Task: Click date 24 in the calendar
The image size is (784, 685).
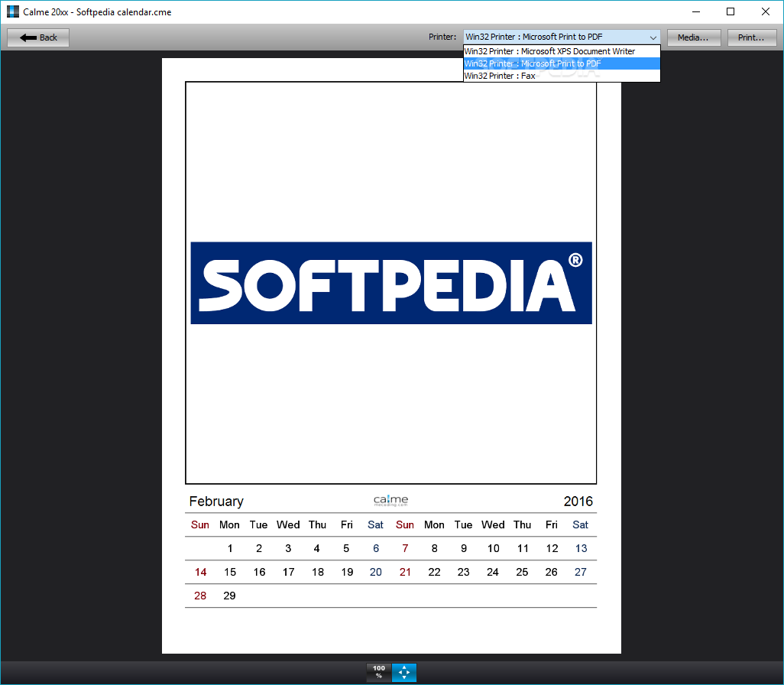Action: (493, 572)
